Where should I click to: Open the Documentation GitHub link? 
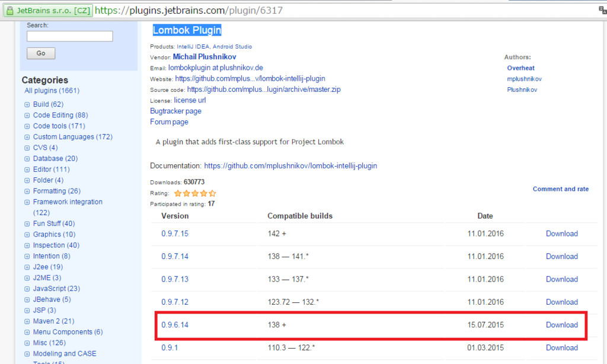tap(290, 166)
